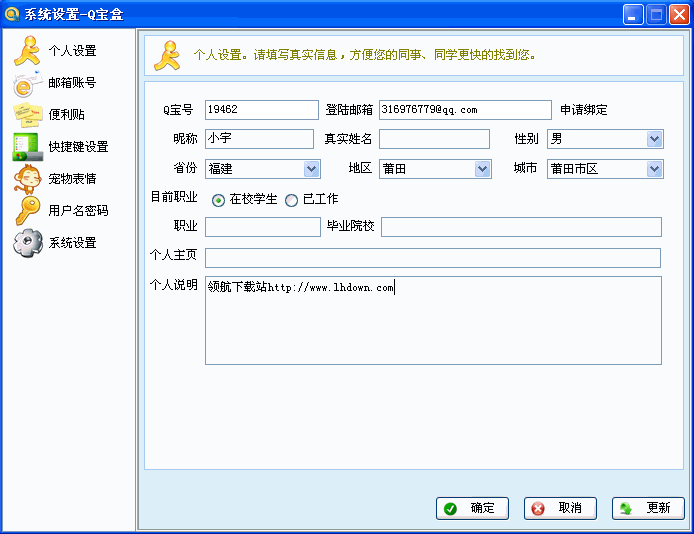The image size is (694, 534).
Task: Click the green refresh icon on 更新
Action: (626, 509)
